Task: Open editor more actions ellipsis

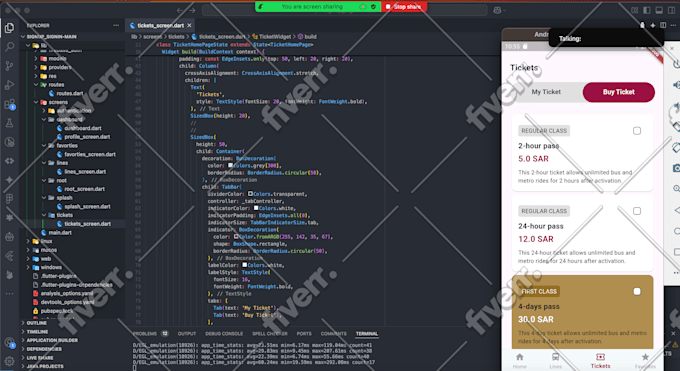Action: (x=673, y=26)
